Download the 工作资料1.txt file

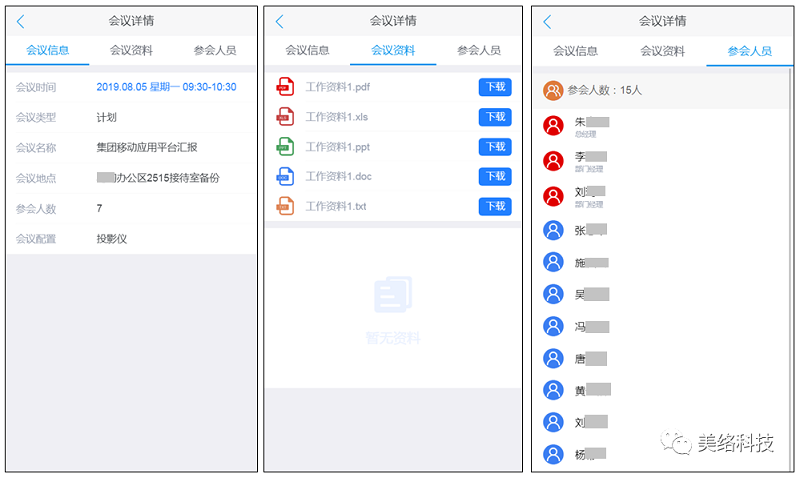[x=495, y=206]
